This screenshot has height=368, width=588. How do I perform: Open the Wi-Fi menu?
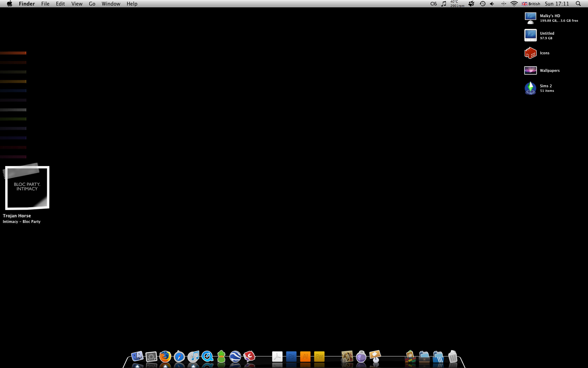point(514,4)
